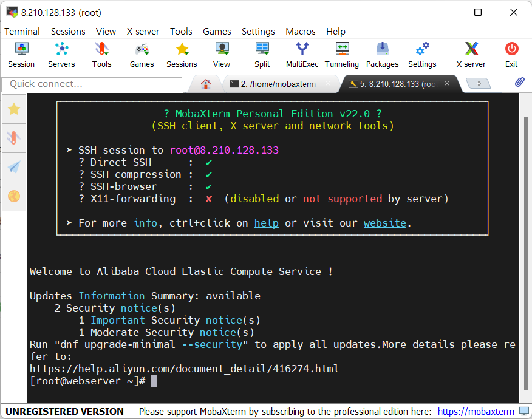Click the SSH compression status line
The image size is (532, 419).
tap(145, 175)
